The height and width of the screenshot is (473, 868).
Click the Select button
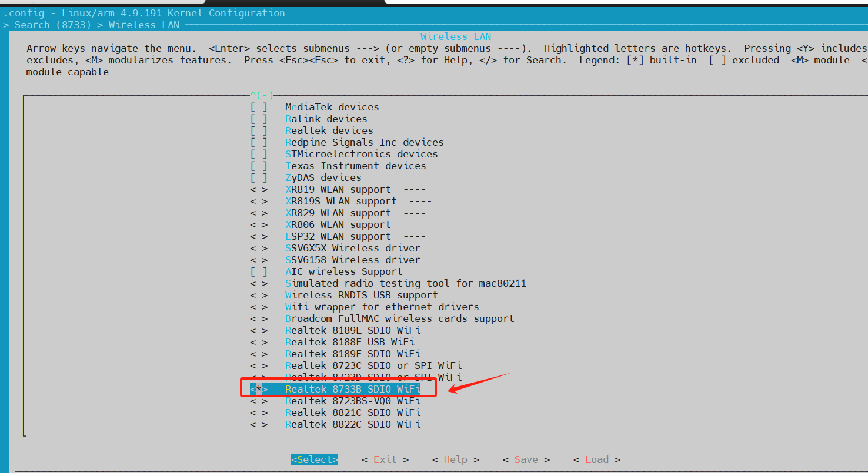coord(314,459)
